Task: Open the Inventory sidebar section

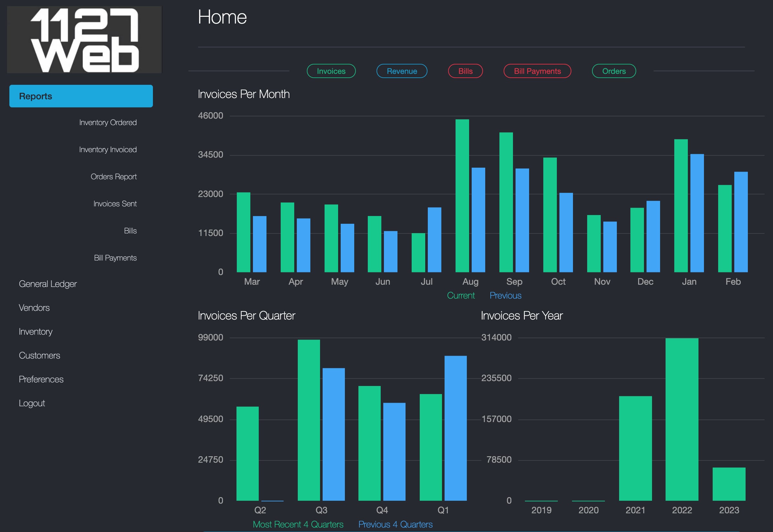Action: 36,331
